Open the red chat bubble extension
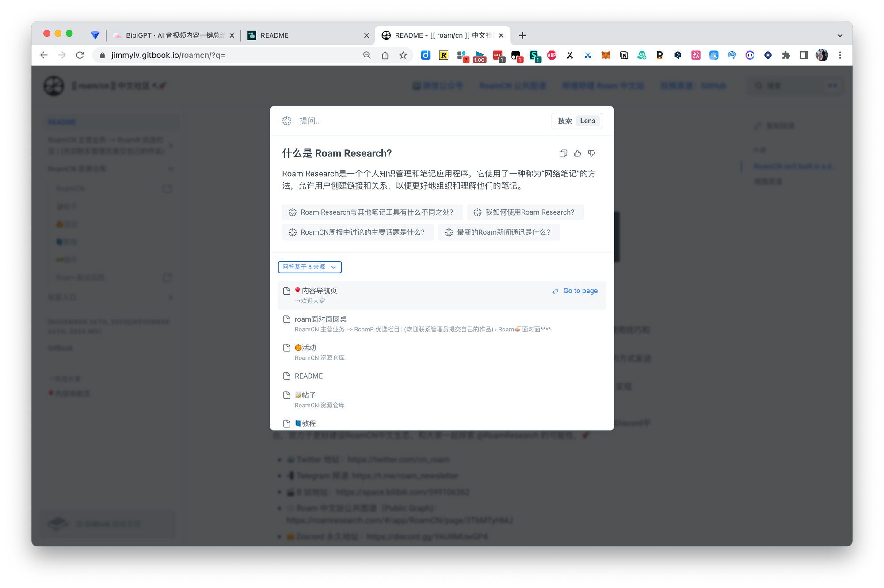Viewport: 884px width, 588px height. [498, 56]
